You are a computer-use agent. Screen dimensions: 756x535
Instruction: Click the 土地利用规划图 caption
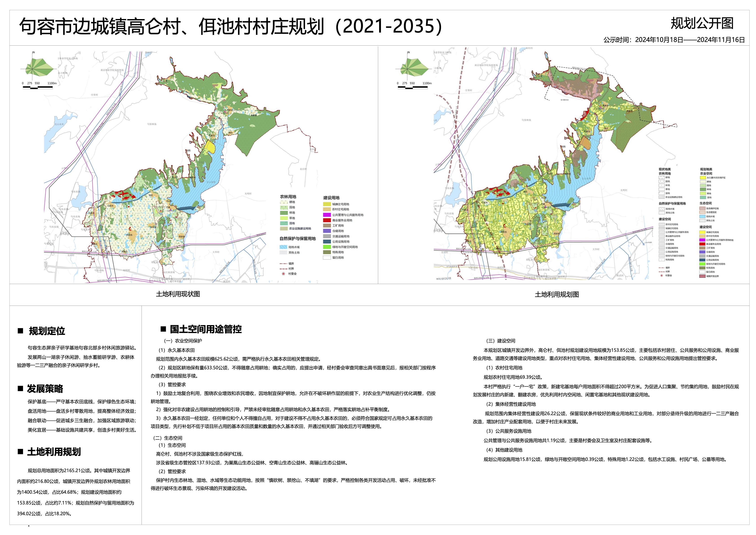click(557, 294)
